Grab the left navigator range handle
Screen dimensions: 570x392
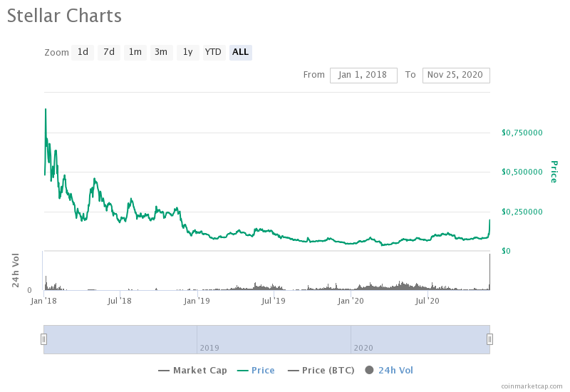tap(43, 339)
